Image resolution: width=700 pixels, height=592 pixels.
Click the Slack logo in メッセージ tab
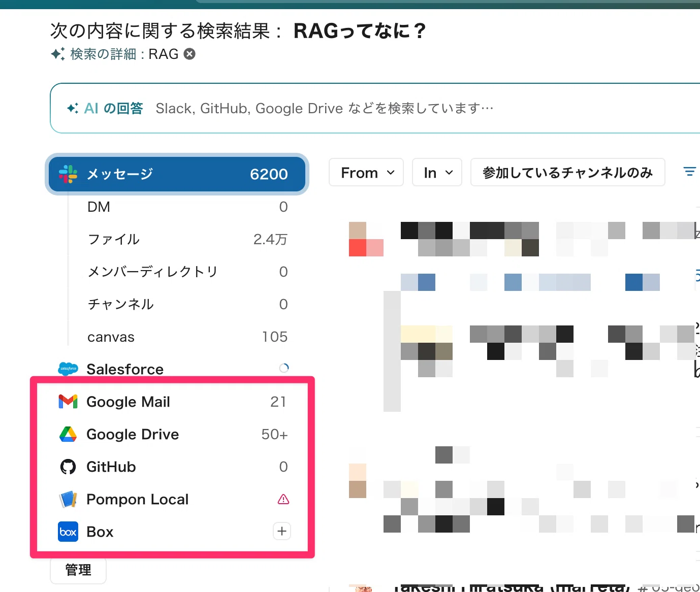click(x=68, y=174)
